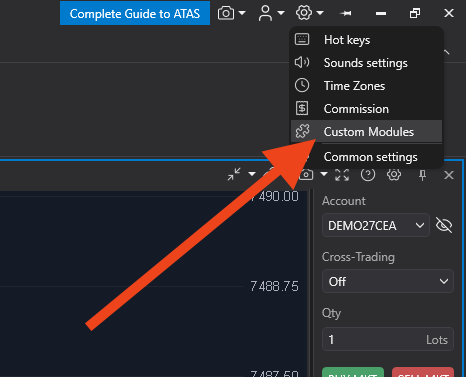466x377 pixels.
Task: Click the speaker icon beside Sounds settings
Action: [302, 62]
